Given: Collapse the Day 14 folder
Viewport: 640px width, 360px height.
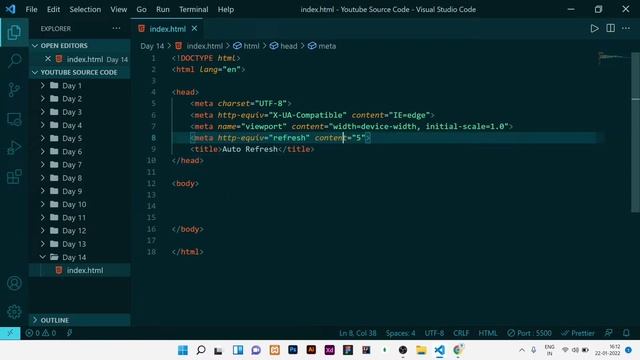Looking at the screenshot, I should tap(80, 257).
